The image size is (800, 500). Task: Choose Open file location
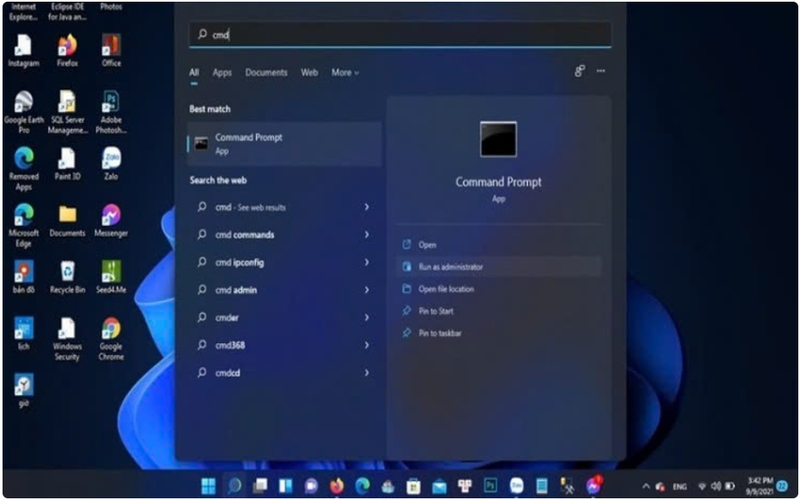coord(498,289)
